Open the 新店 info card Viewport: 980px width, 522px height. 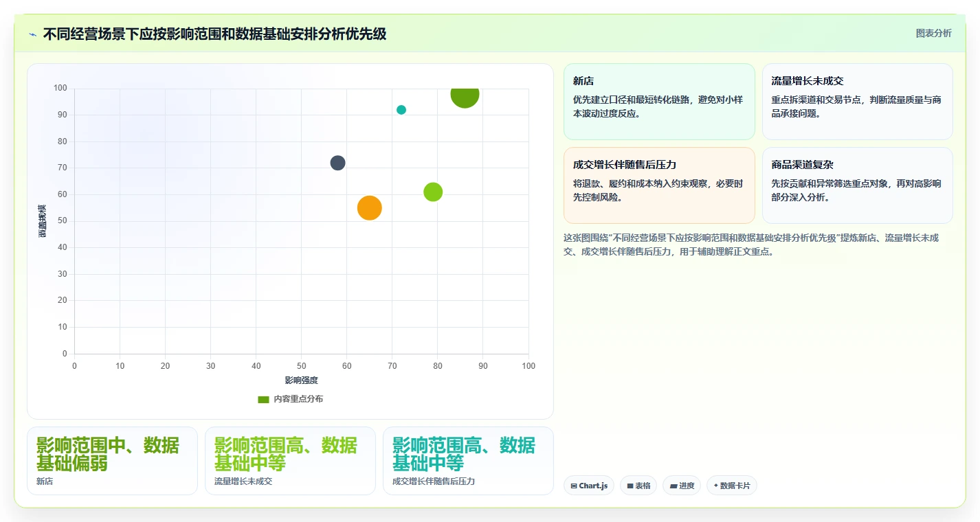coord(659,102)
